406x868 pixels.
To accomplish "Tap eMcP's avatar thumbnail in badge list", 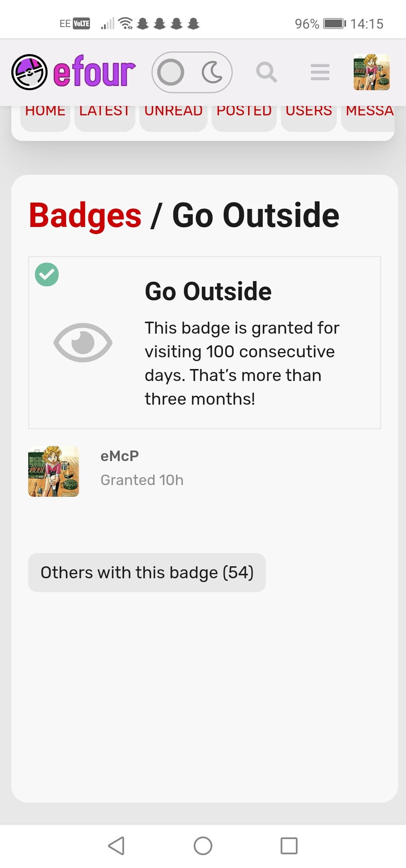I will tap(54, 471).
